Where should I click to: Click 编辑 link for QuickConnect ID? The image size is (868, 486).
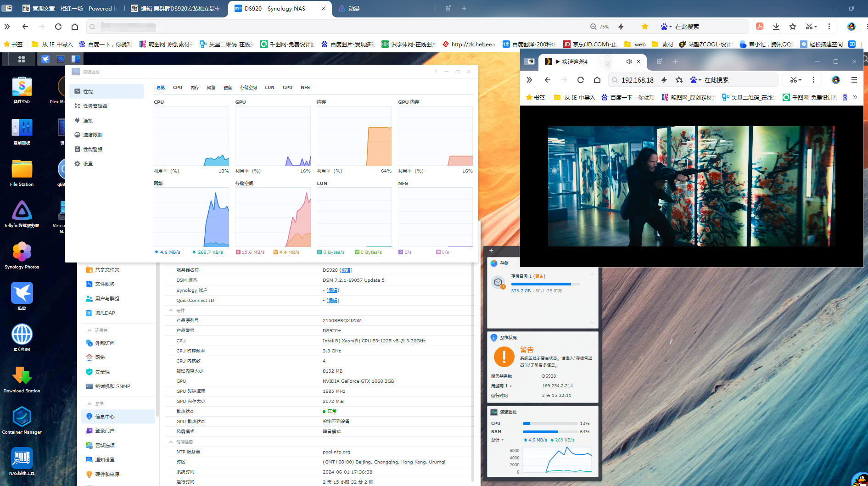pos(333,300)
